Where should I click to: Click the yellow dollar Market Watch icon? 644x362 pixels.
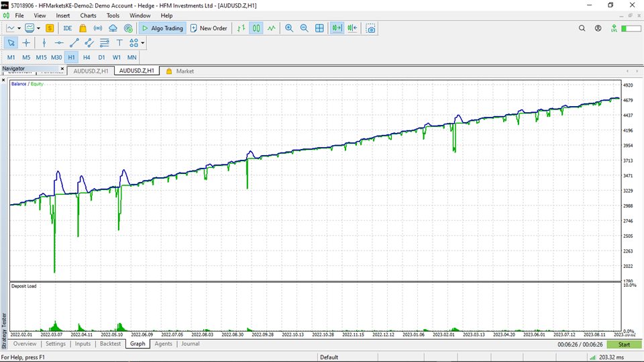pos(50,28)
